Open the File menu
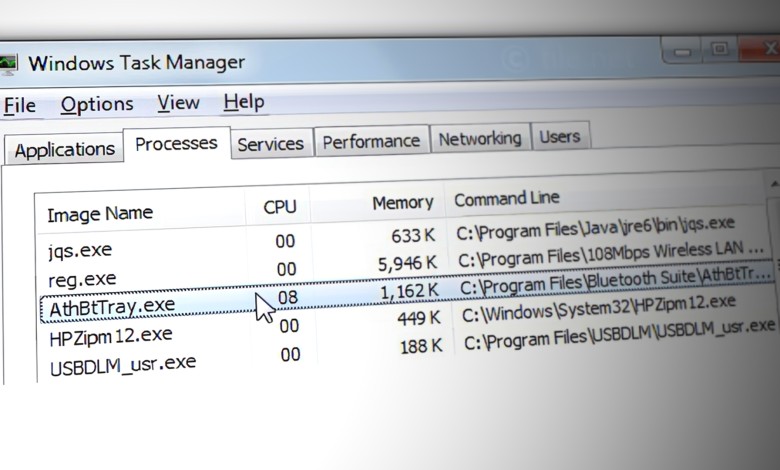The image size is (780, 470). 20,105
